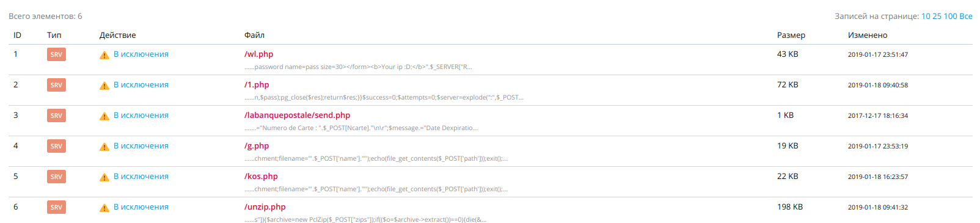Click the SRV badge for 1.php row
Image resolution: width=980 pixels, height=223 pixels.
[x=56, y=85]
